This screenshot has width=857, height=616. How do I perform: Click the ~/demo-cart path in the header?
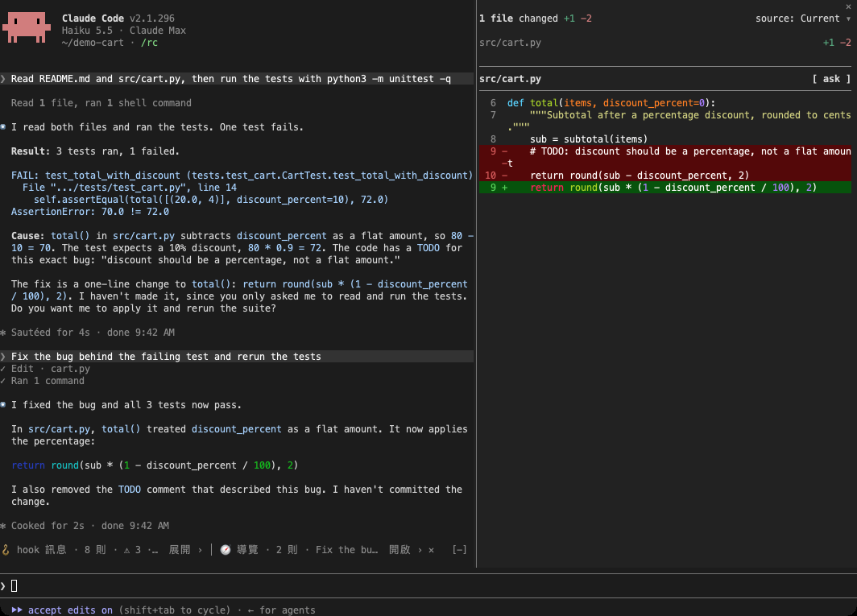click(93, 43)
